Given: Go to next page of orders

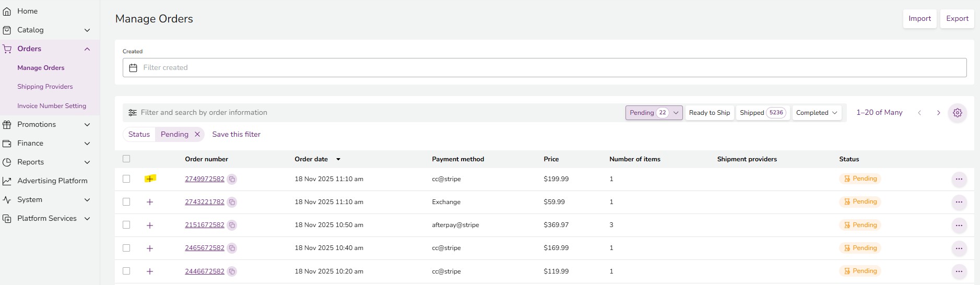Looking at the screenshot, I should pos(938,113).
